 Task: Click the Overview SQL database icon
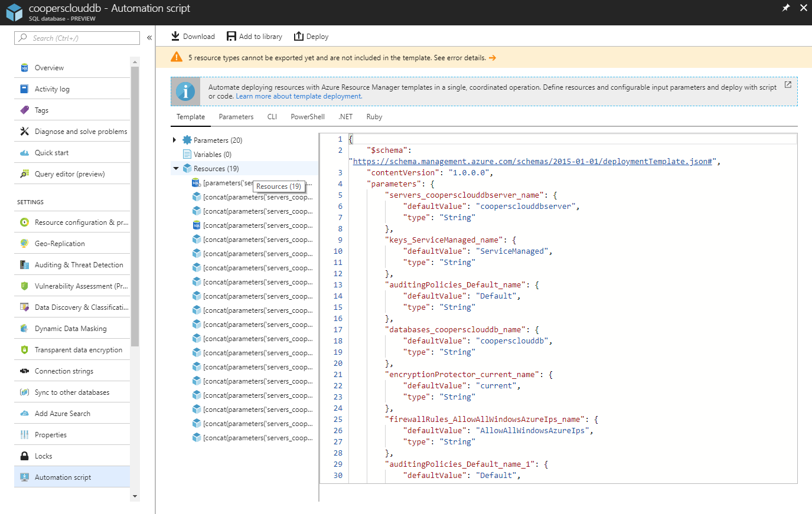24,68
